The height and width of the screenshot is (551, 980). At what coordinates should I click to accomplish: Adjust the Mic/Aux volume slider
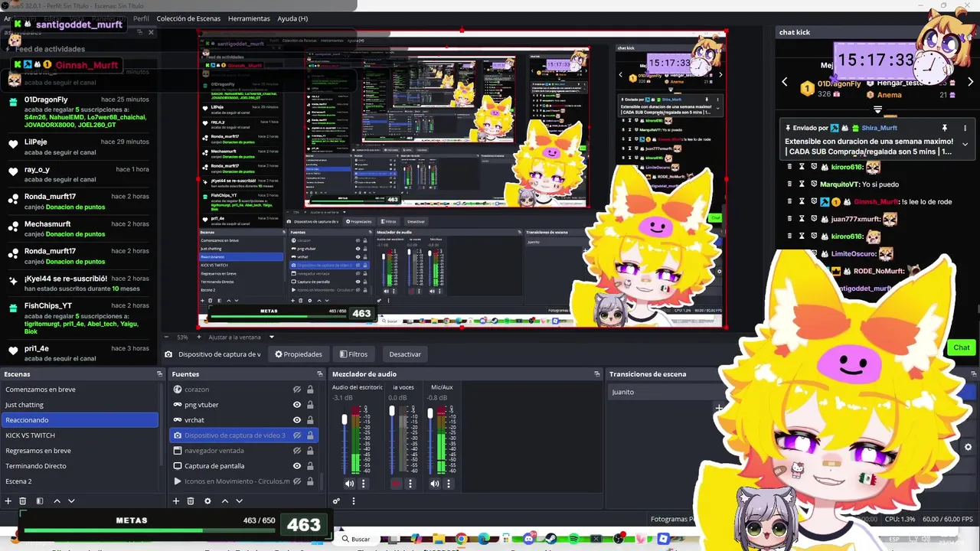point(430,440)
